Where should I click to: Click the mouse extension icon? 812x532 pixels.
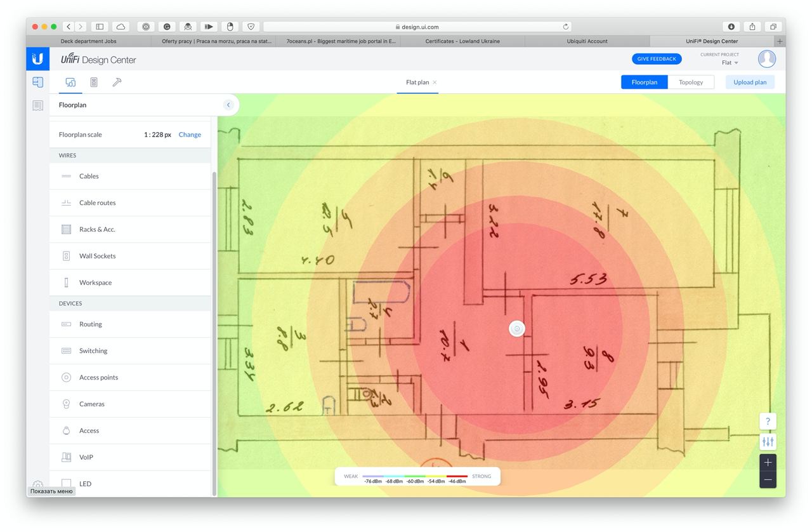click(x=230, y=27)
